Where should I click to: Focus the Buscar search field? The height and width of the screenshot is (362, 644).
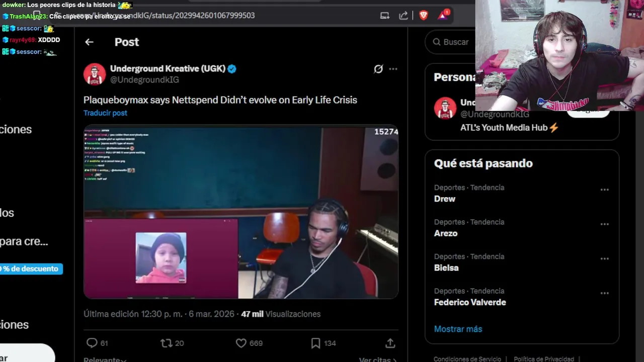tap(450, 42)
